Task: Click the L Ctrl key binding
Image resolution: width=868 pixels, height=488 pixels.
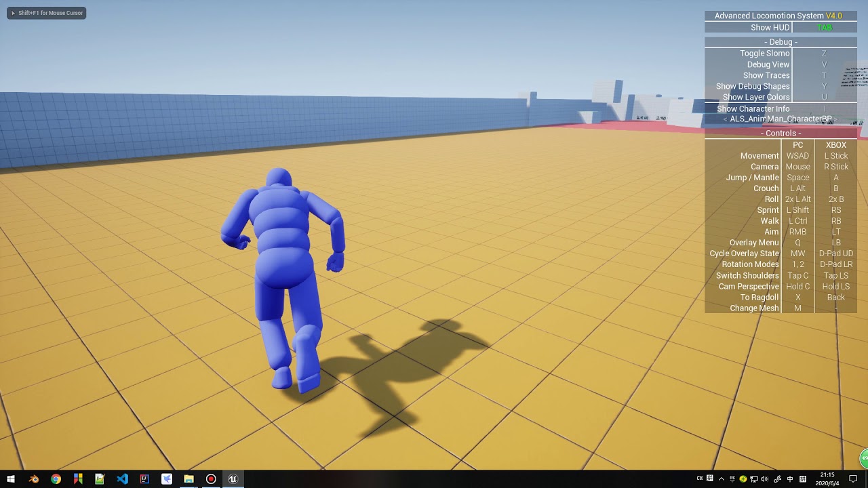Action: [797, 221]
